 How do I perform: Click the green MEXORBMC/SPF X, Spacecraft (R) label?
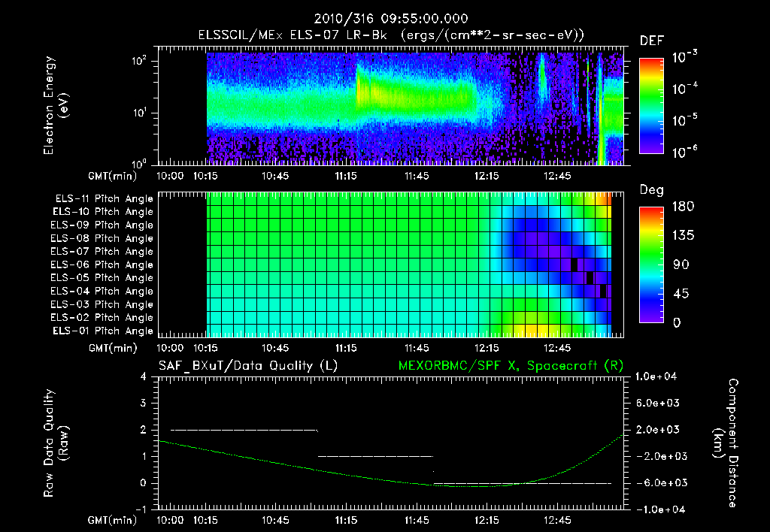pos(511,366)
